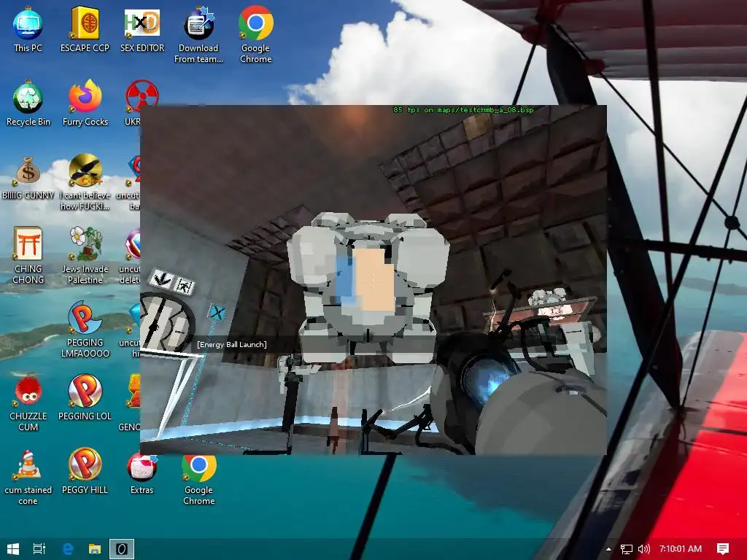747x560 pixels.
Task: Click the green fps map text overlay
Action: pyautogui.click(x=463, y=110)
